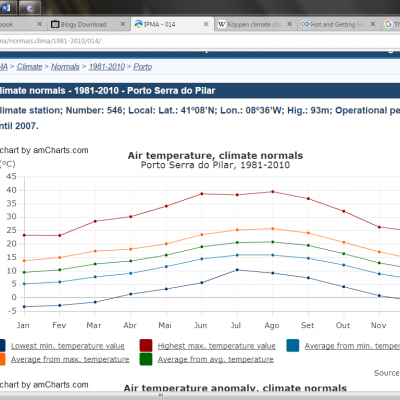Toggle the Lowest min. temperature value legend
The width and height of the screenshot is (400, 400).
pyautogui.click(x=68, y=346)
